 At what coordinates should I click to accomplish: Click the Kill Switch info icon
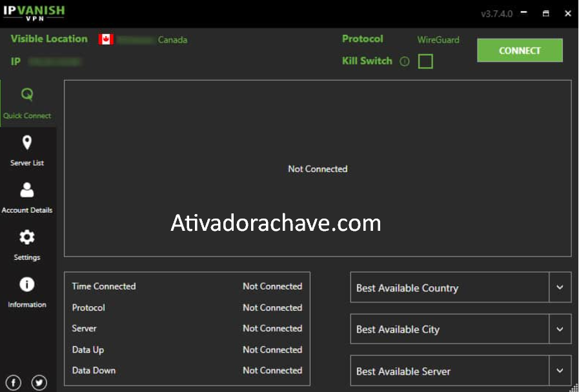click(405, 62)
